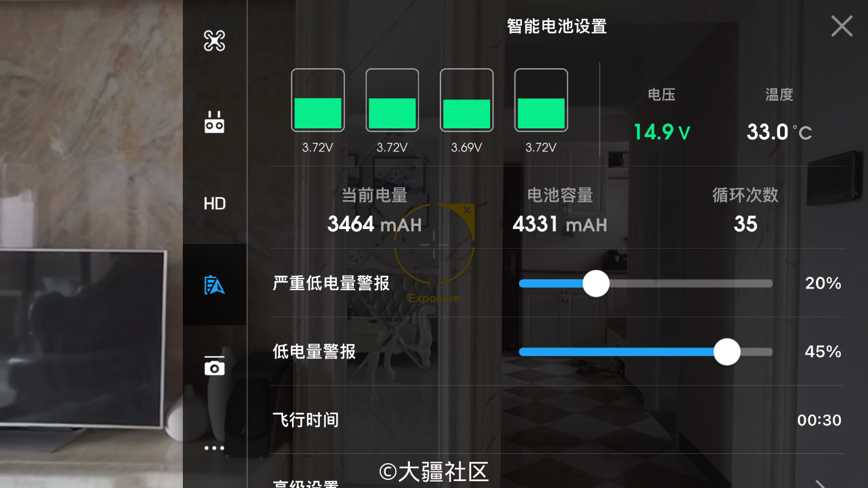Viewport: 868px width, 488px height.
Task: Open the three-dot general settings
Action: [214, 448]
